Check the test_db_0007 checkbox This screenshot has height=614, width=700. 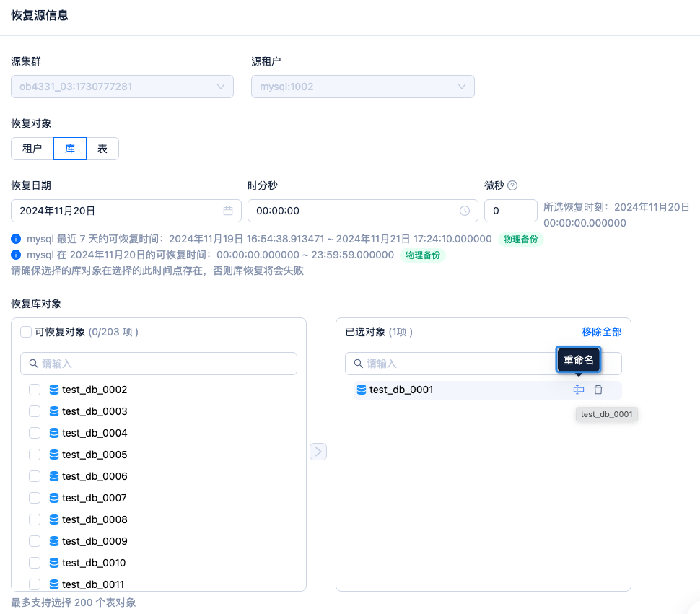pyautogui.click(x=35, y=498)
